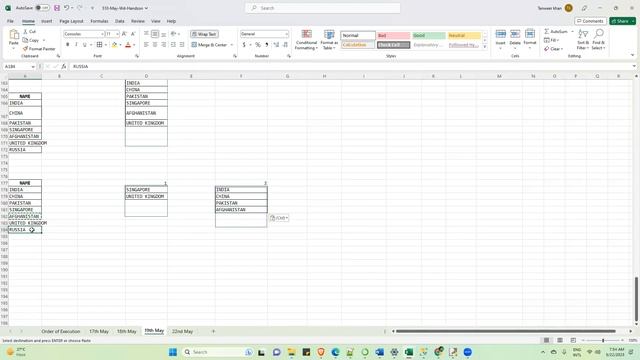
Task: Toggle AutoSave switch
Action: (42, 8)
